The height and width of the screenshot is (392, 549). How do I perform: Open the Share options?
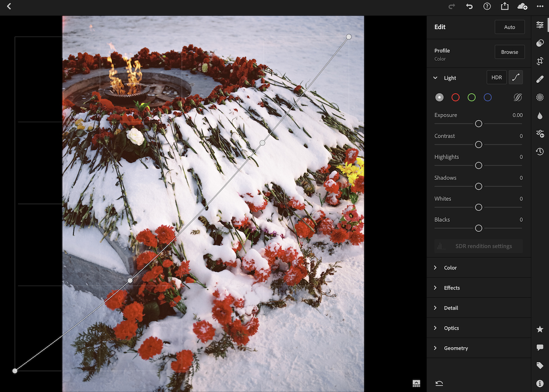505,6
